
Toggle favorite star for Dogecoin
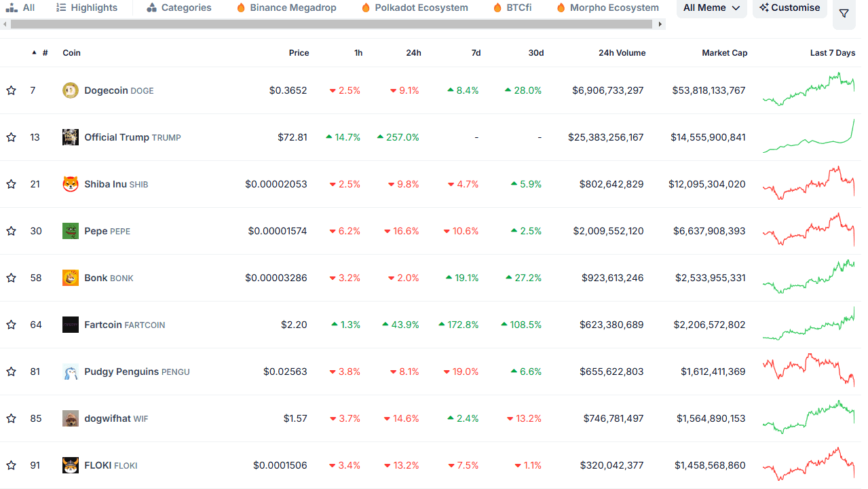12,90
